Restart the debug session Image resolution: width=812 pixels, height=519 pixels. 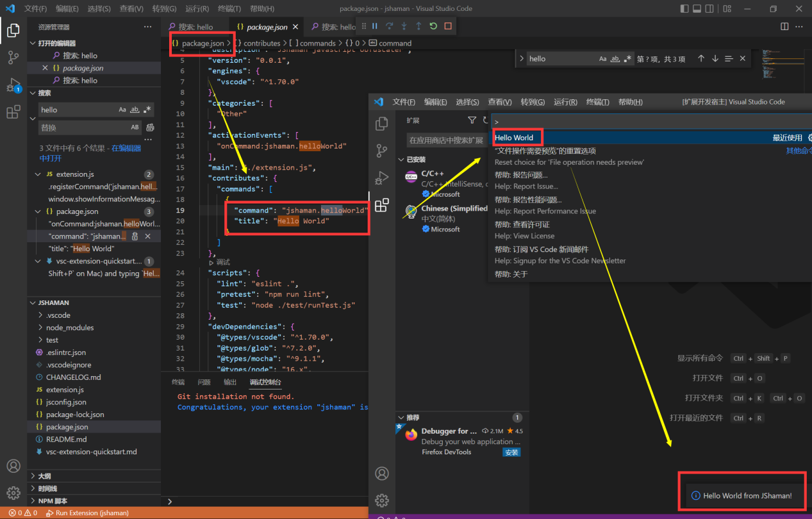(x=433, y=26)
